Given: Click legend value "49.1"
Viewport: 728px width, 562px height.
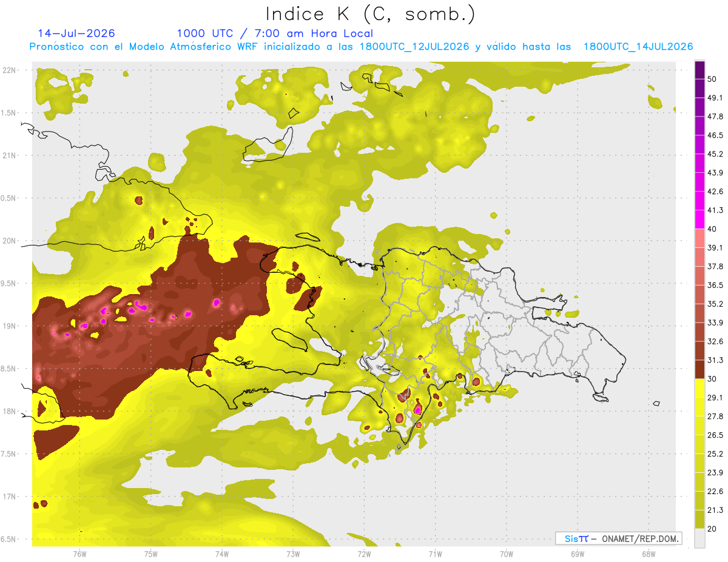Looking at the screenshot, I should 715,98.
